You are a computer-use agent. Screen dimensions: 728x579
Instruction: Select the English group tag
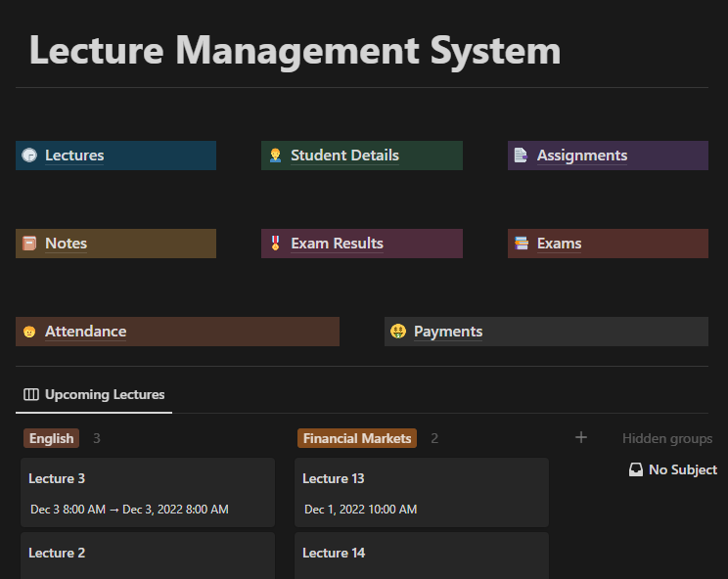51,438
